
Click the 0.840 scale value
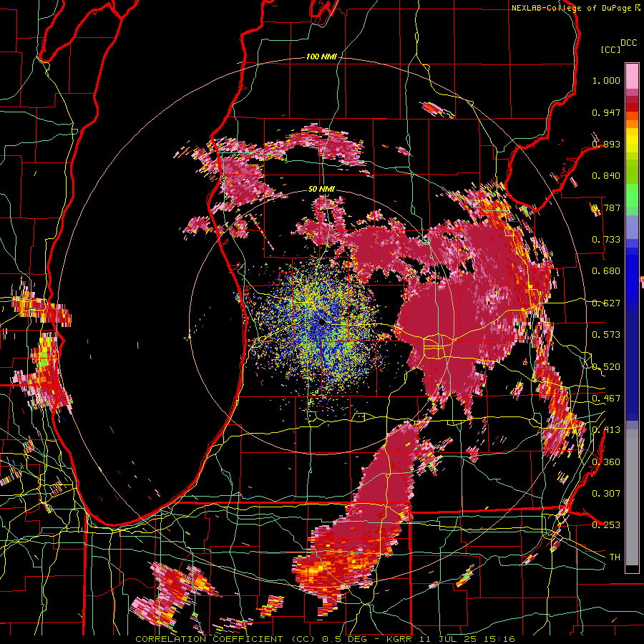coord(606,176)
